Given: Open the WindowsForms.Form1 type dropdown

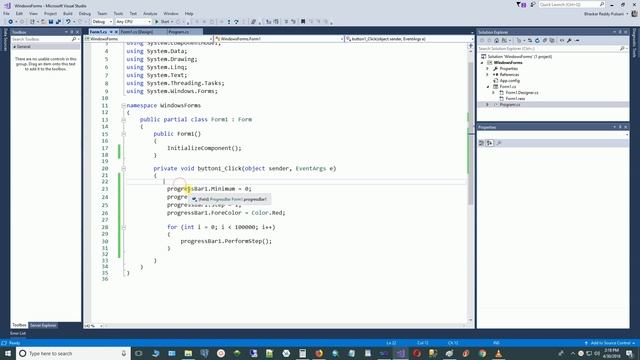Looking at the screenshot, I should point(278,39).
